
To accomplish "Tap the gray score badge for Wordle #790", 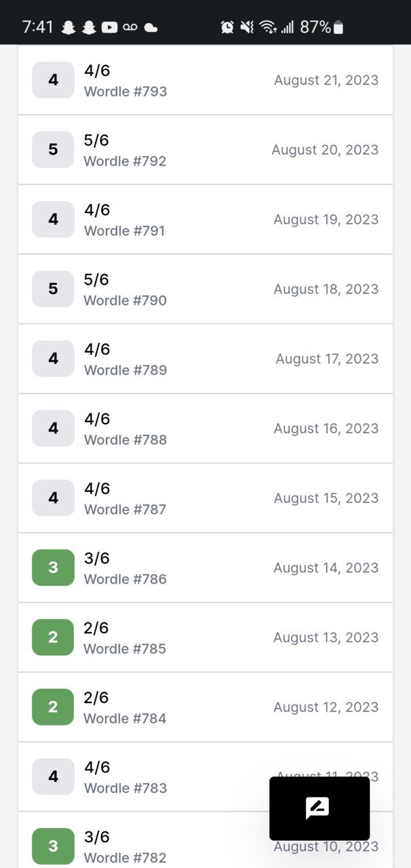I will click(x=53, y=288).
